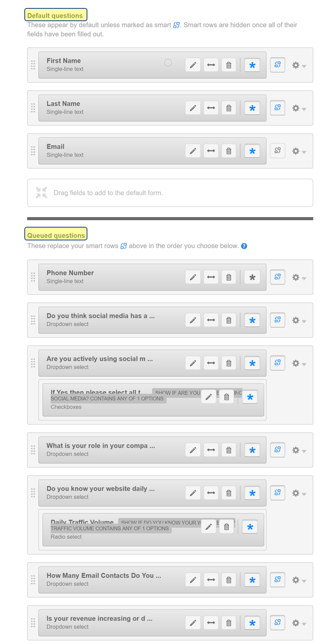Open the blue help tooltip under Queued questions
Image resolution: width=321 pixels, height=644 pixels.
[x=244, y=246]
